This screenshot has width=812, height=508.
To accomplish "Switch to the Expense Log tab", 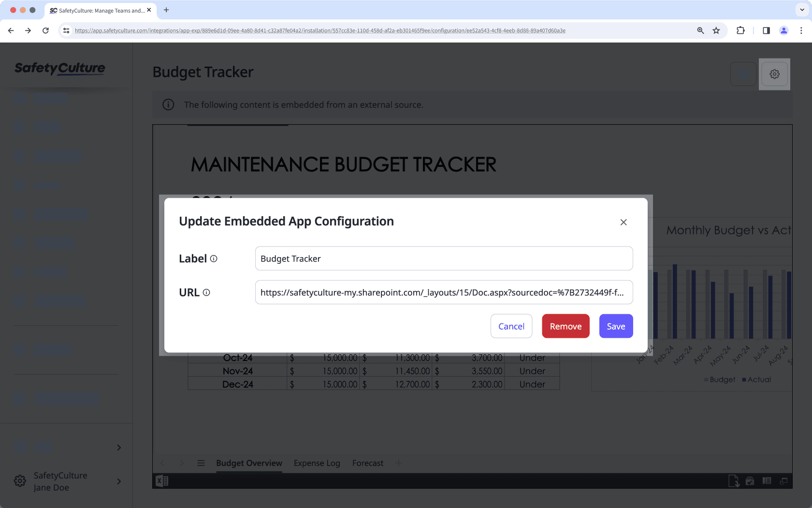I will (x=317, y=463).
